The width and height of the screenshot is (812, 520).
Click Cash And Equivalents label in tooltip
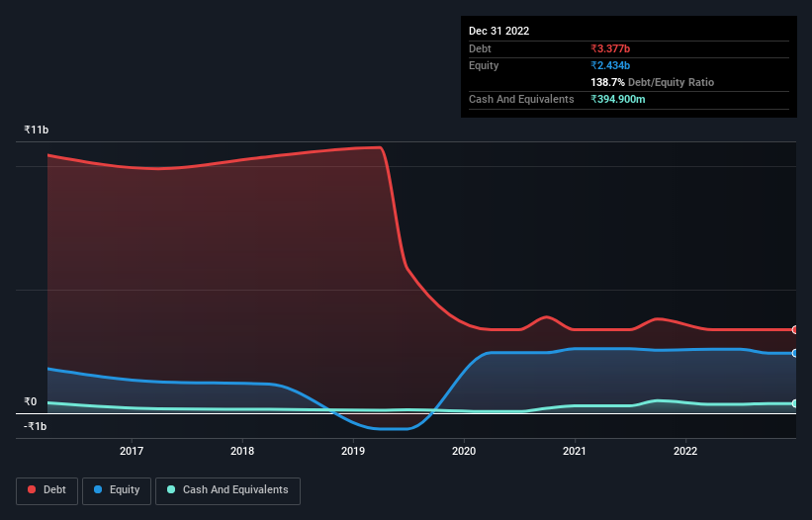tap(521, 99)
